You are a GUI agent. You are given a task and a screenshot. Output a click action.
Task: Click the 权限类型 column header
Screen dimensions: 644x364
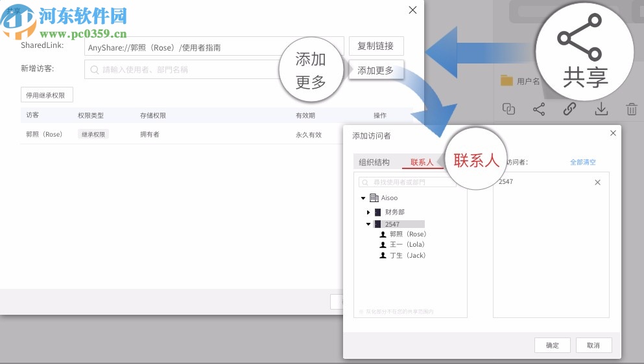click(x=90, y=116)
